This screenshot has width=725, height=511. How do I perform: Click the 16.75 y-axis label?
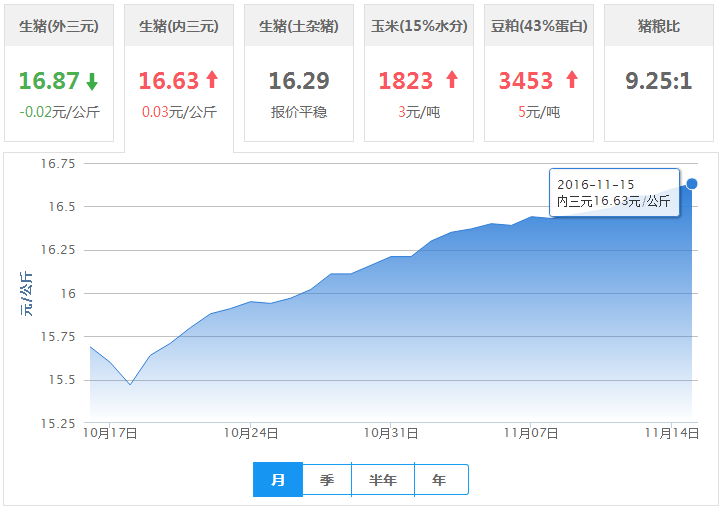(58, 164)
